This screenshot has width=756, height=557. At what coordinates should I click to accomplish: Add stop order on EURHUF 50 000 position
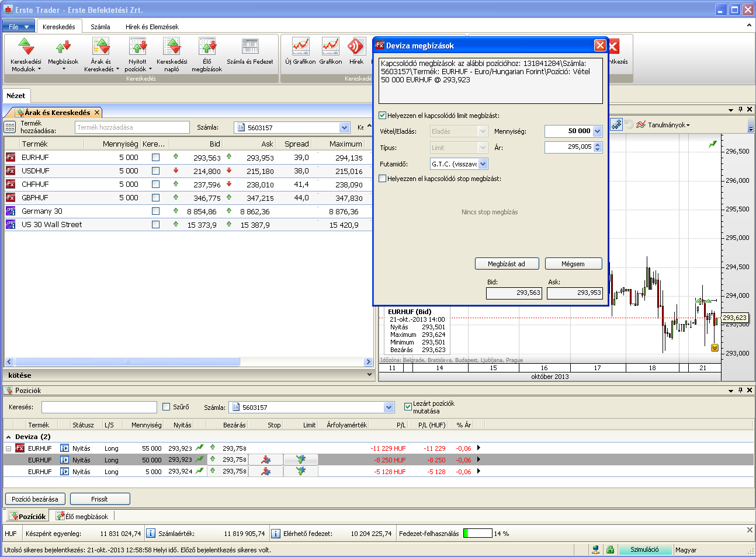[x=266, y=459]
